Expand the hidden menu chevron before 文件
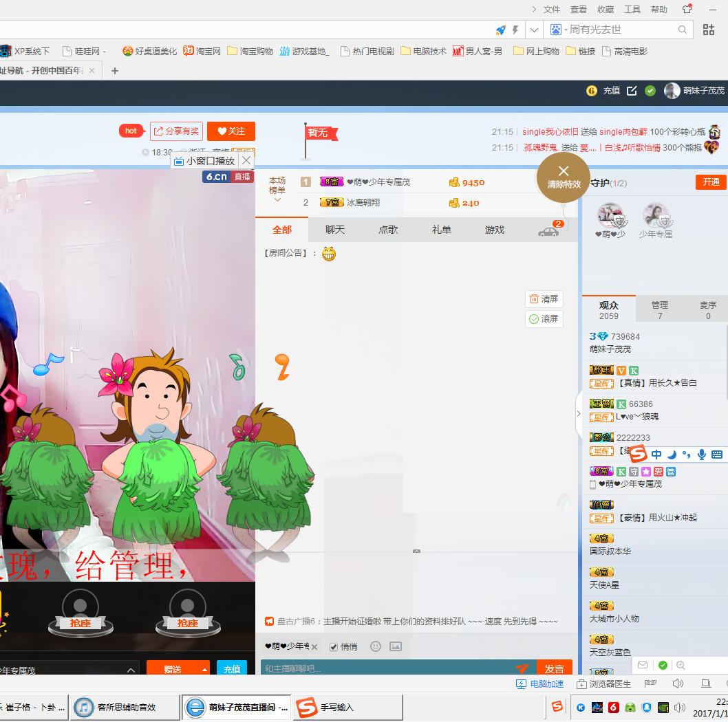728x722 pixels. point(534,9)
